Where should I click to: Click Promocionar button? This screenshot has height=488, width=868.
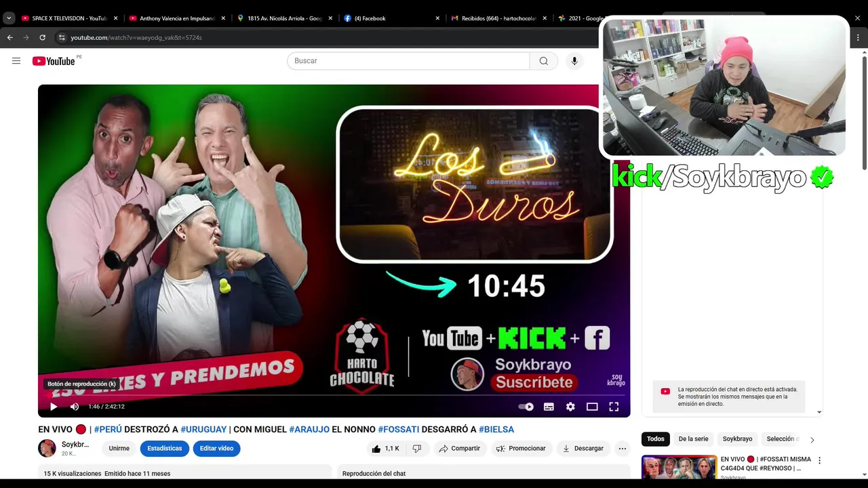pyautogui.click(x=521, y=449)
